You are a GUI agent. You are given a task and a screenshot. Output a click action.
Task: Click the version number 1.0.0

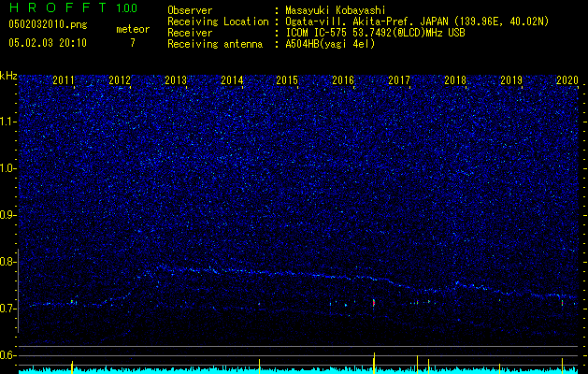click(126, 7)
